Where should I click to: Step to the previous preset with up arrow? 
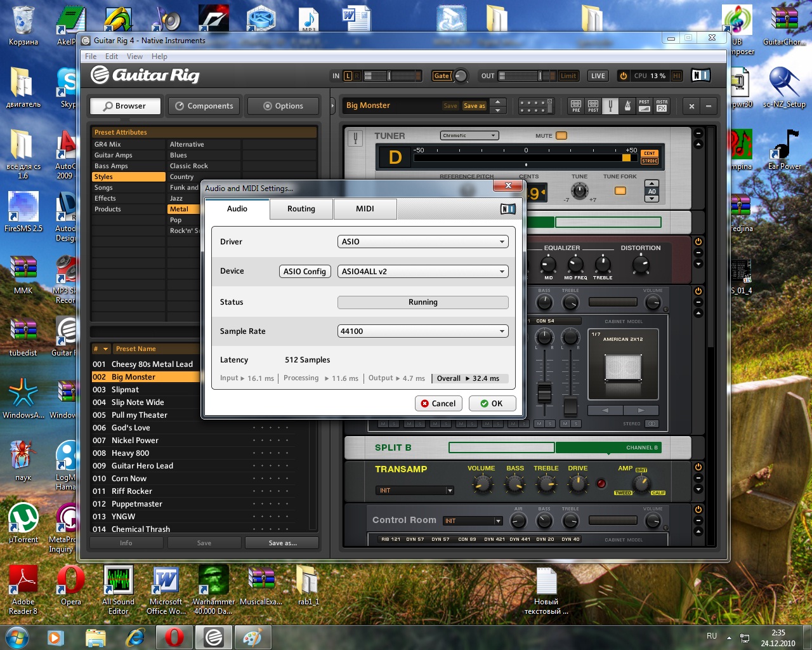click(x=498, y=102)
